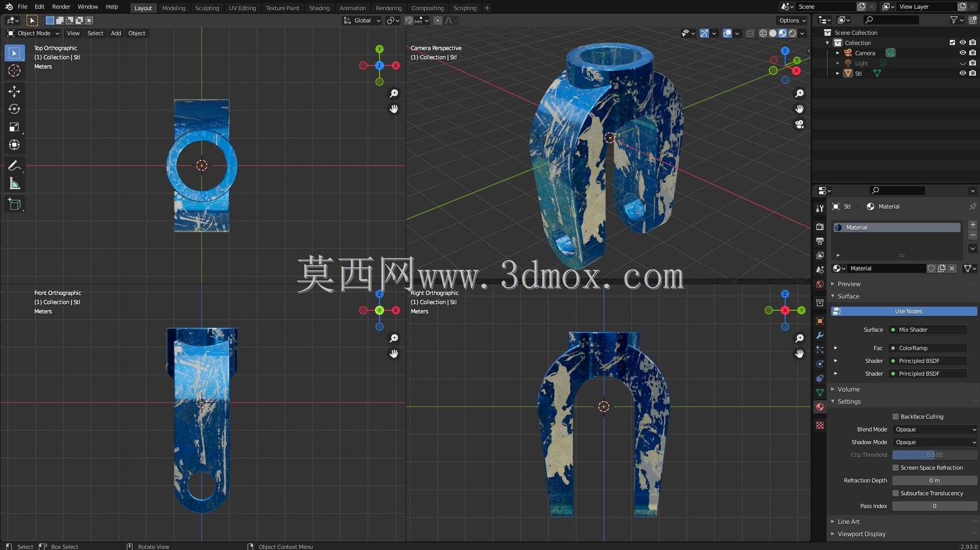Viewport: 980px width, 550px height.
Task: Open the View Layer properties tab
Action: pyautogui.click(x=820, y=255)
